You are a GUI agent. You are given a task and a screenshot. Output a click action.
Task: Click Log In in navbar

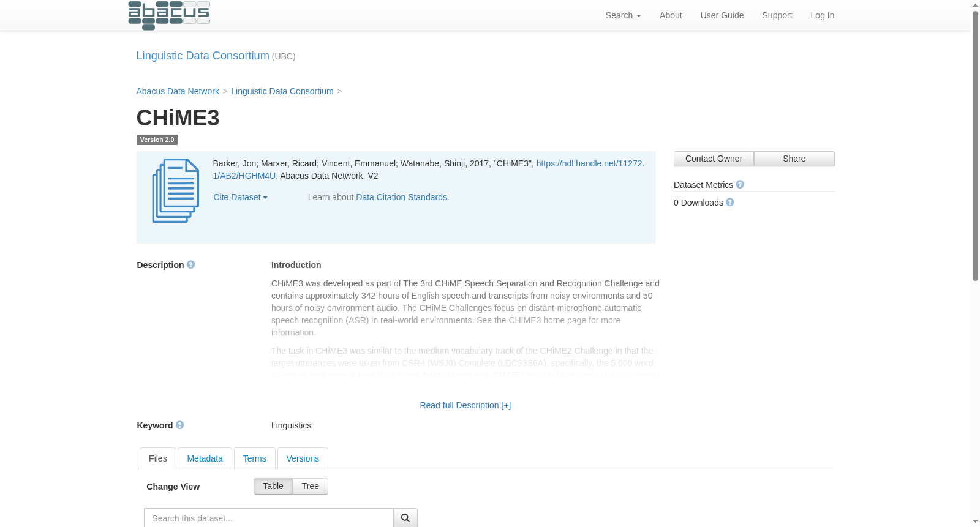point(823,15)
